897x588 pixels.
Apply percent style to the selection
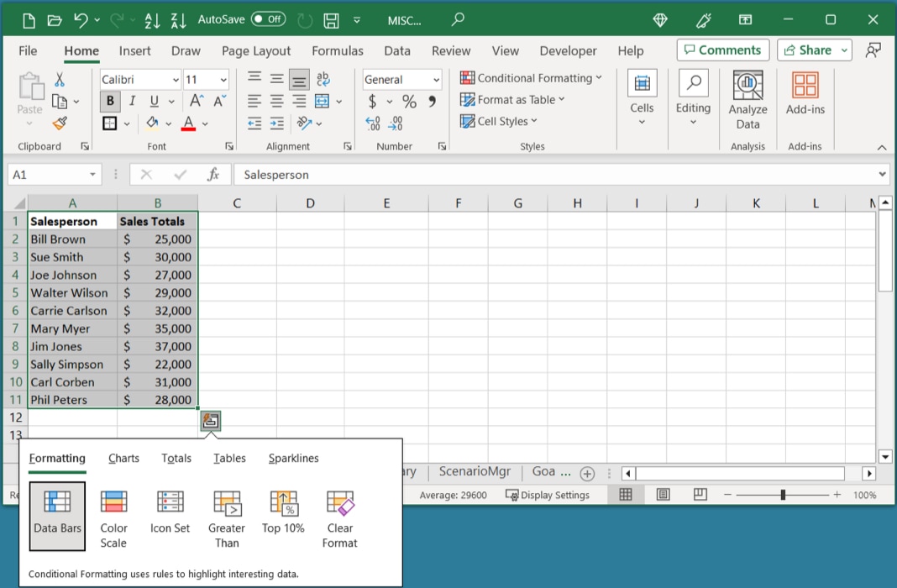coord(407,100)
